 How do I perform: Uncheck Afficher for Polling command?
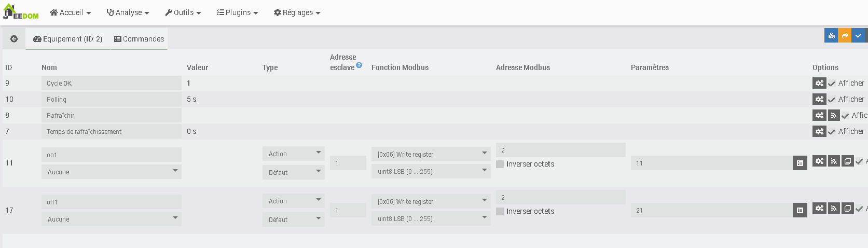tap(832, 99)
